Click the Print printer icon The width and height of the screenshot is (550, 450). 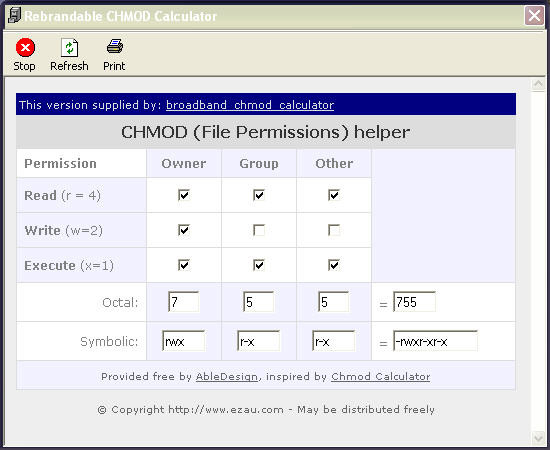pos(115,47)
